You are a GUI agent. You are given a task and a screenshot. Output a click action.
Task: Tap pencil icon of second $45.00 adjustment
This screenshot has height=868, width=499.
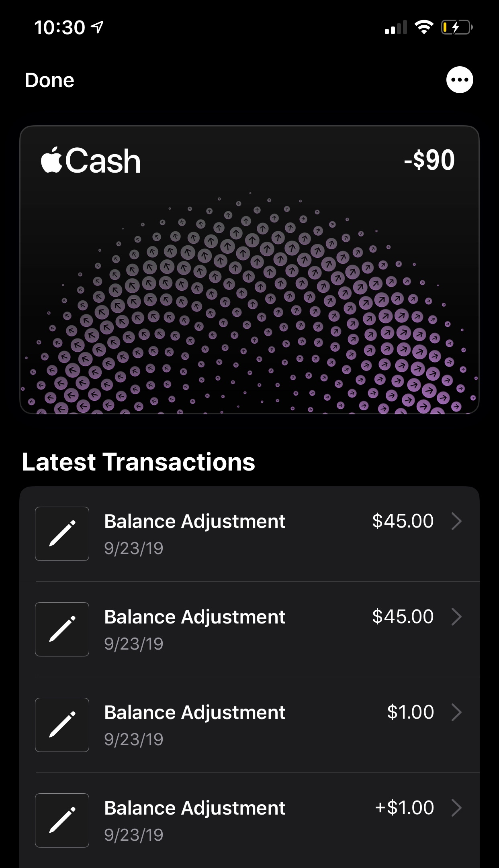tap(62, 629)
